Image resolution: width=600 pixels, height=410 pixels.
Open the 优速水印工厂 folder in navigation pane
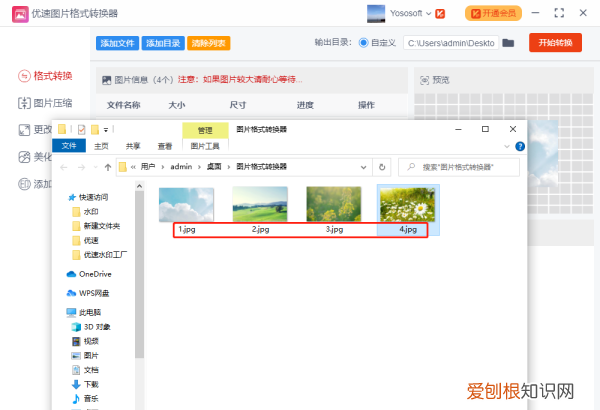pyautogui.click(x=99, y=255)
